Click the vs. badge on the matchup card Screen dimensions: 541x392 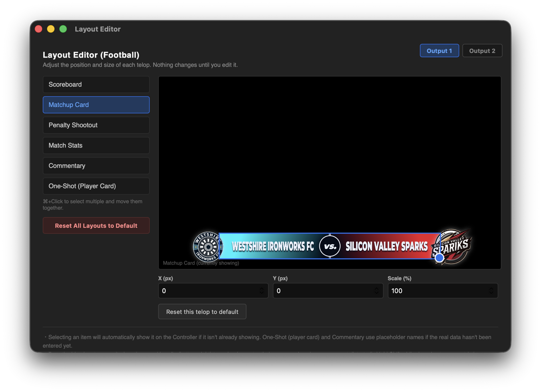coord(330,246)
